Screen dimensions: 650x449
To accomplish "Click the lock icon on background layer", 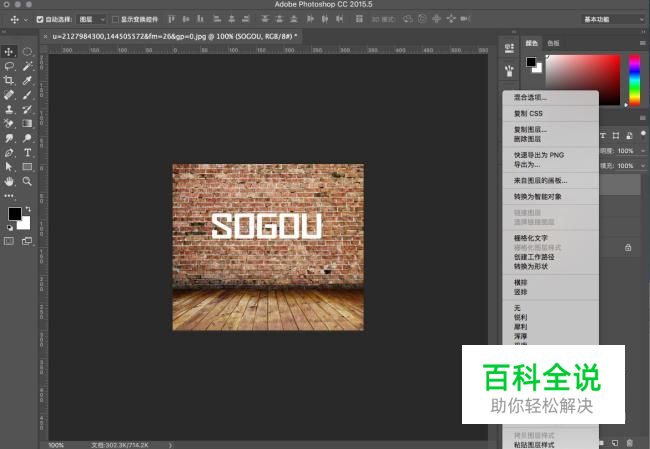I will point(628,248).
